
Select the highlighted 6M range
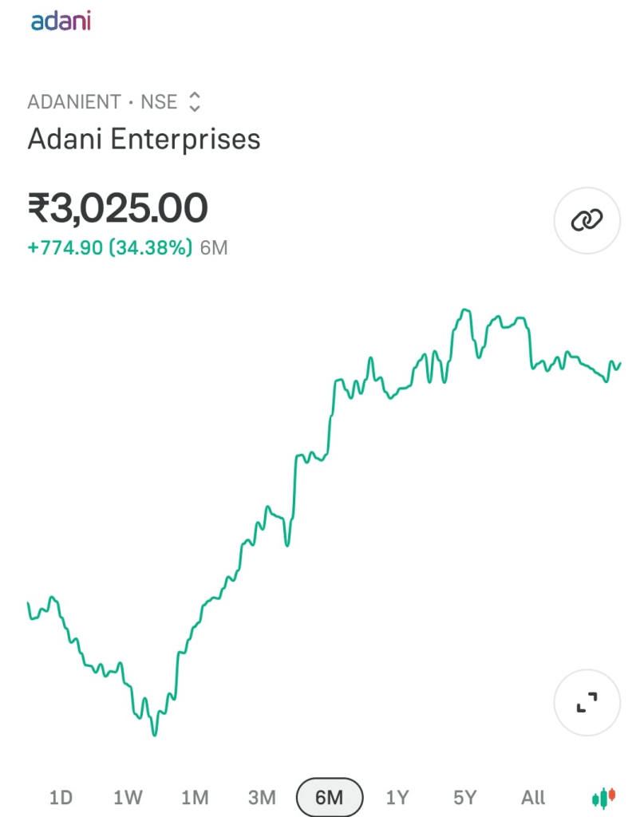point(330,797)
